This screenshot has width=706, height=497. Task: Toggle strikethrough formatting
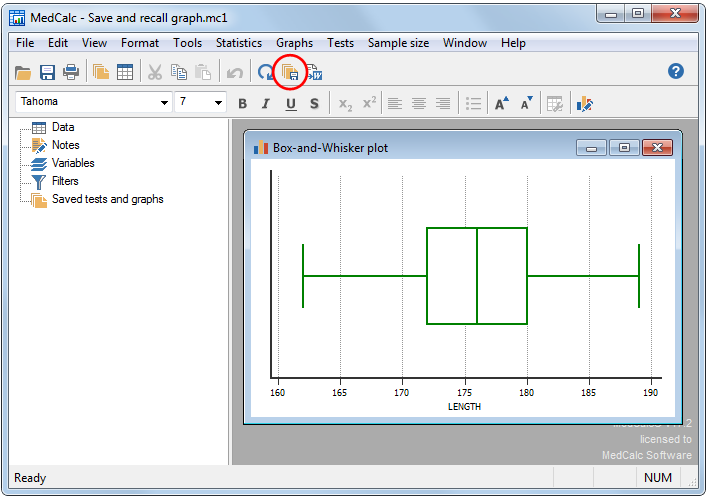pos(314,104)
